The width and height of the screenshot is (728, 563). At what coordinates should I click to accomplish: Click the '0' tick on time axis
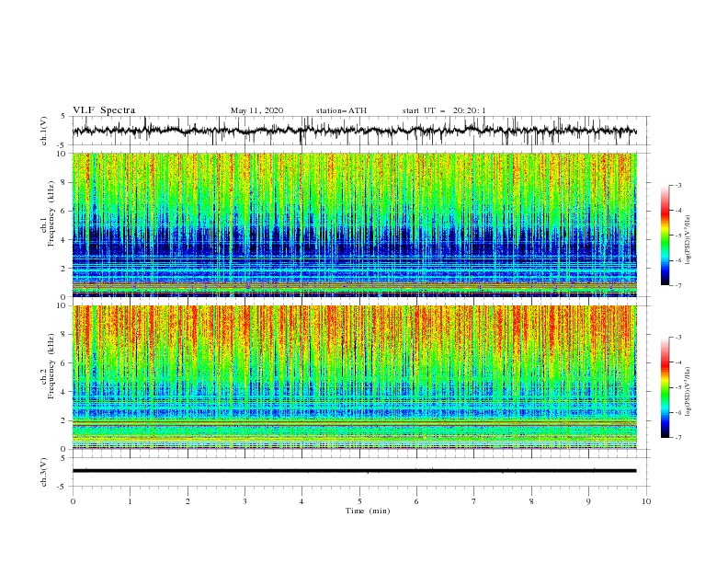(x=73, y=501)
